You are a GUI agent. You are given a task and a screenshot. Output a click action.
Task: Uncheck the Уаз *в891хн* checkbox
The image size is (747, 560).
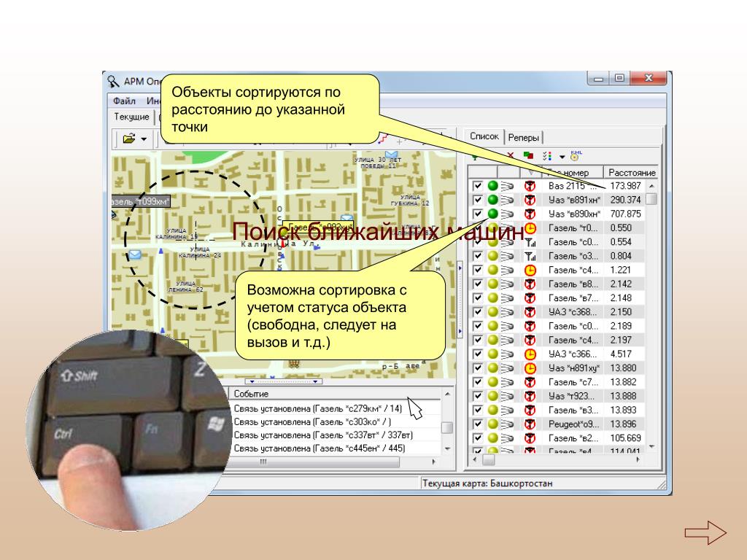point(477,200)
